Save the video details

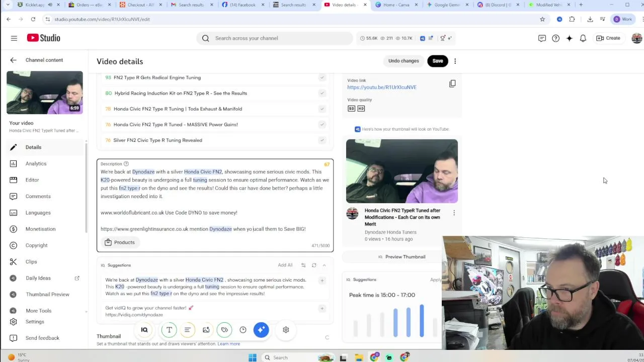(438, 61)
